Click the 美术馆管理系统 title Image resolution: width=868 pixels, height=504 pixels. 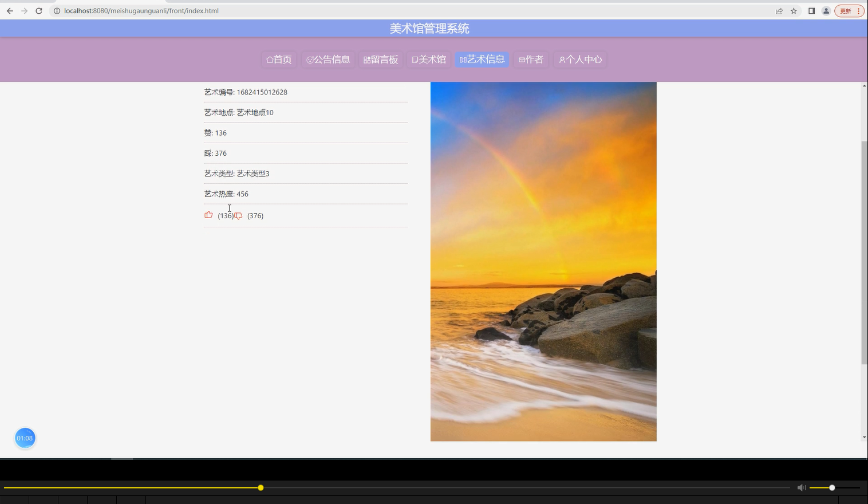[429, 29]
